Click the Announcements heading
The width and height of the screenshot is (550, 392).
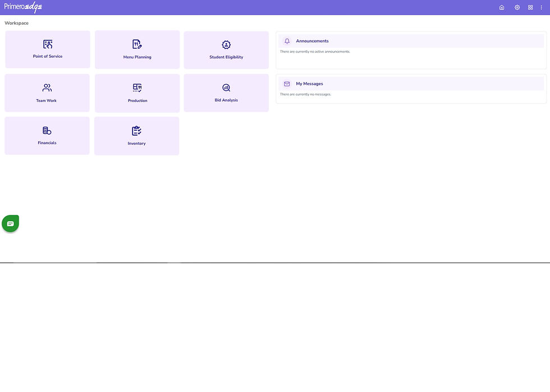point(312,41)
